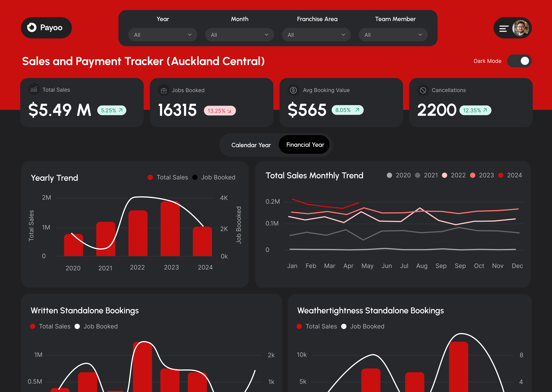Open the Franchise Area dropdown
The height and width of the screenshot is (392, 552).
pos(316,35)
